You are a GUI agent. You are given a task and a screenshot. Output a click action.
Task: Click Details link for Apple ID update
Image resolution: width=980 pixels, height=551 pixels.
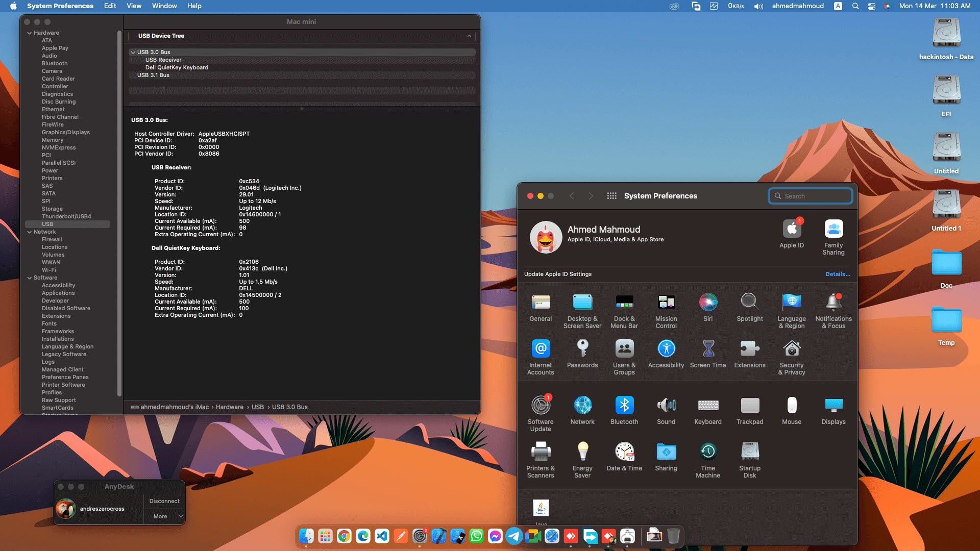tap(838, 274)
